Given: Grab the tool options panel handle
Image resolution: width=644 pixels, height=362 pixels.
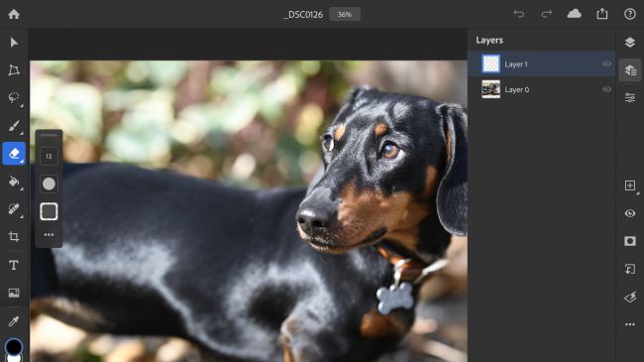Looking at the screenshot, I should [49, 135].
